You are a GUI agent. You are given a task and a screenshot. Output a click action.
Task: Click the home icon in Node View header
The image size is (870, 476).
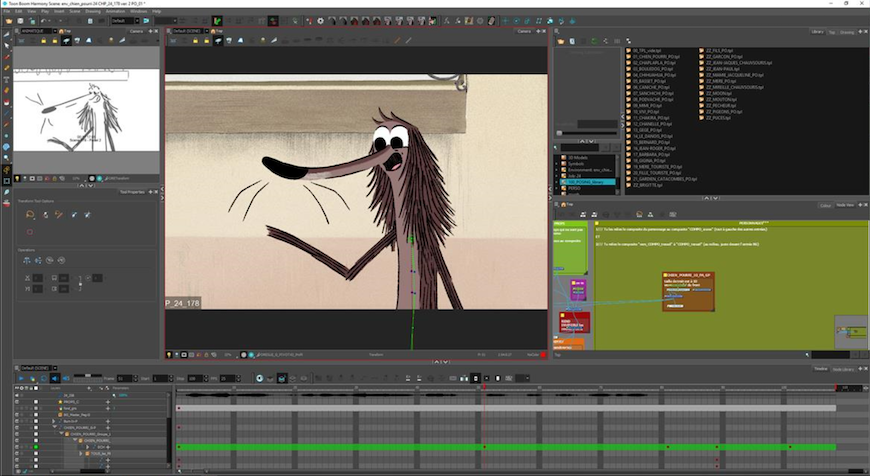[x=564, y=204]
